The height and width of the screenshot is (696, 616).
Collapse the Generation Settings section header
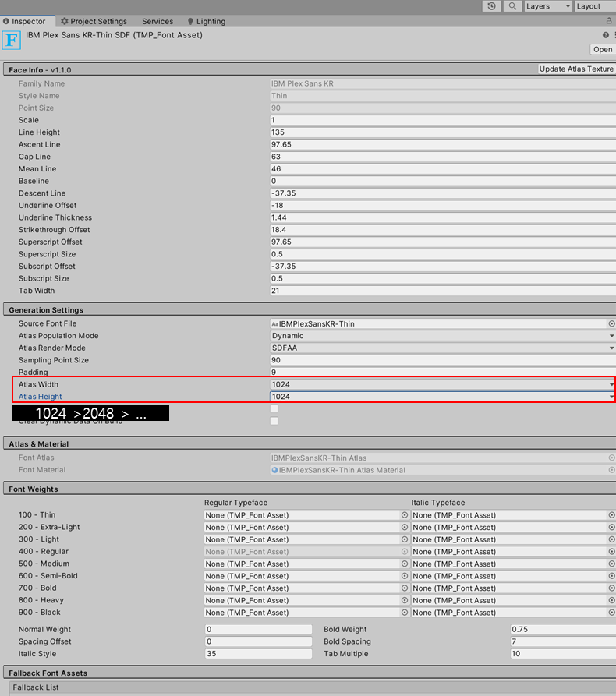(309, 310)
